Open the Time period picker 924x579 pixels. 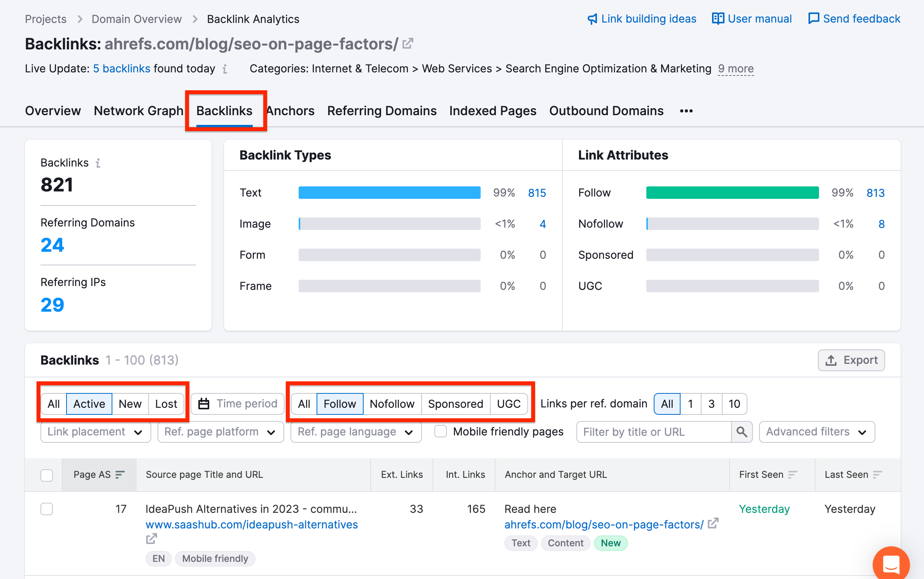(x=238, y=404)
